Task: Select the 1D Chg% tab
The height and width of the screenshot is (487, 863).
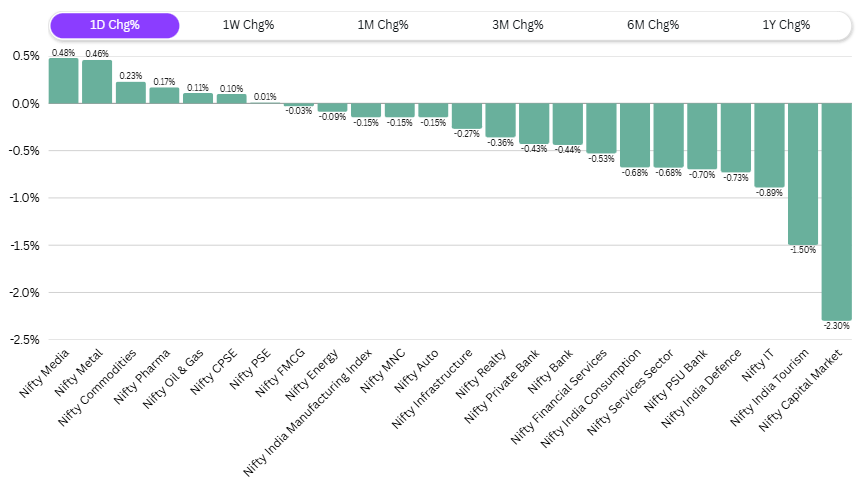Action: 114,25
